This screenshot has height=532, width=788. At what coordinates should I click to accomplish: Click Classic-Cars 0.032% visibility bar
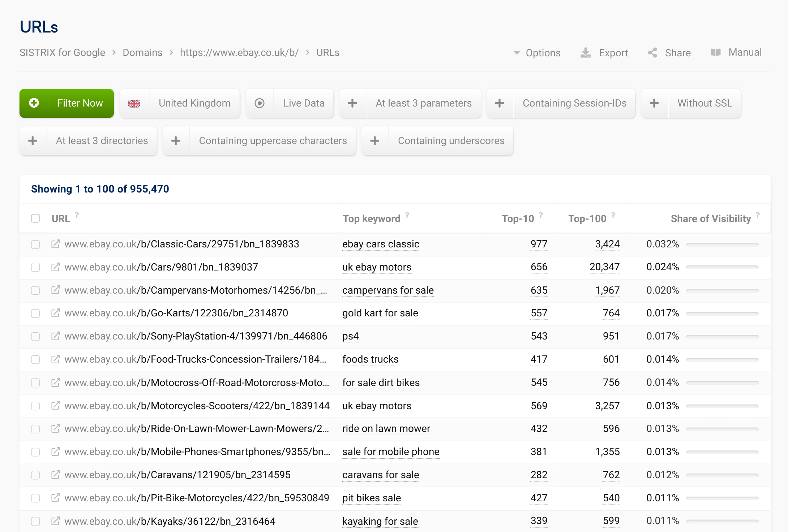[x=722, y=245]
